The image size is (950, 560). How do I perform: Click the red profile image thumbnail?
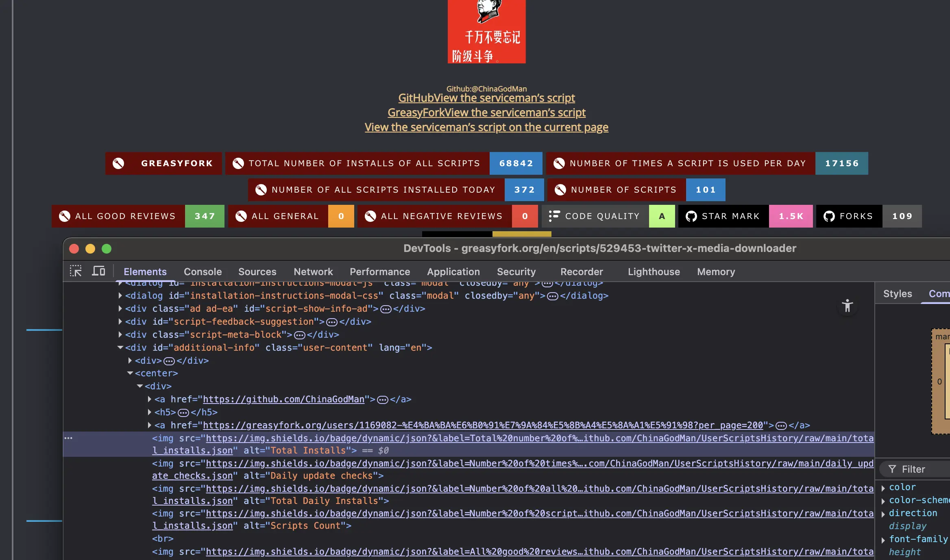[x=486, y=31]
